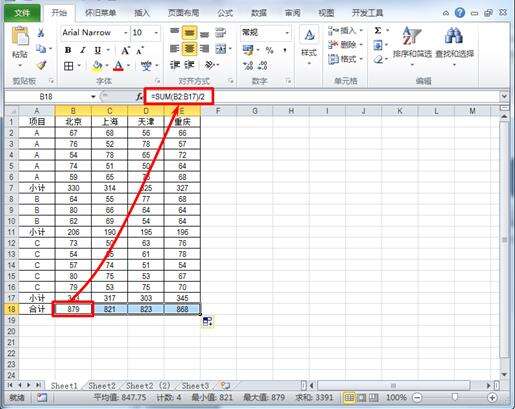Select cell B18 containing 879
The image size is (515, 409).
point(73,309)
